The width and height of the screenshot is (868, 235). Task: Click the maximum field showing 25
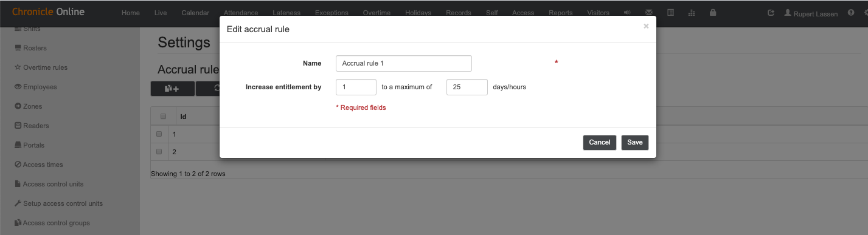pos(467,87)
